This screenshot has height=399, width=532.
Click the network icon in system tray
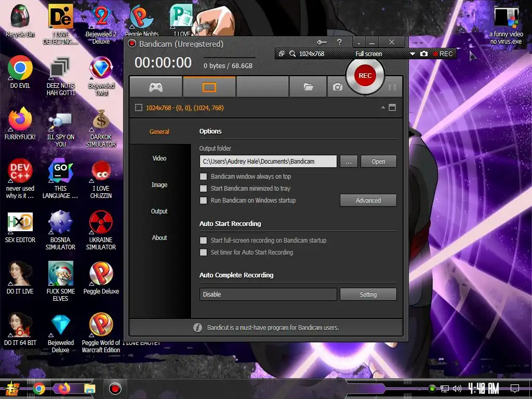[445, 389]
